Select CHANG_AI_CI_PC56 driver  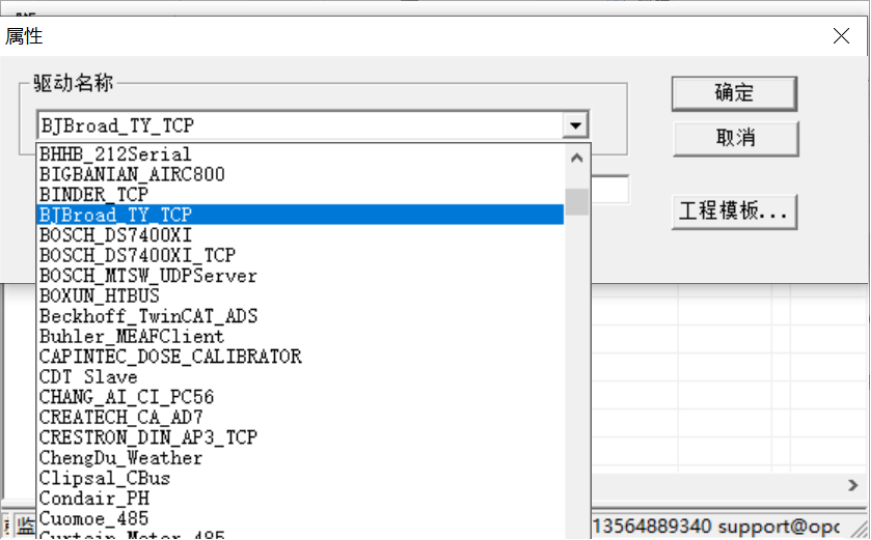pyautogui.click(x=300, y=397)
